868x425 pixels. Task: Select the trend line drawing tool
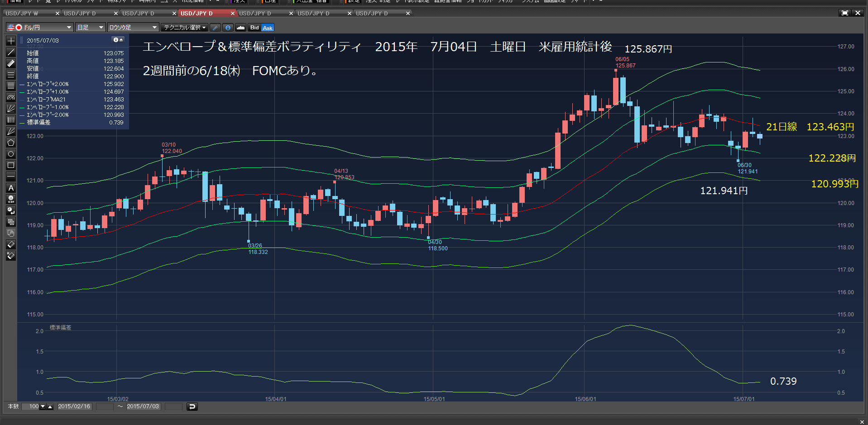click(11, 52)
